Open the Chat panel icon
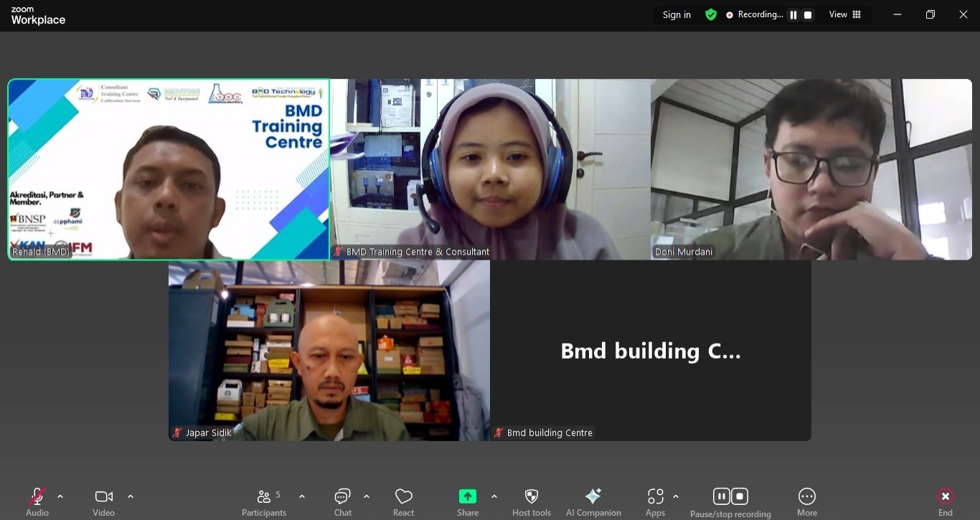This screenshot has height=520, width=980. (342, 496)
